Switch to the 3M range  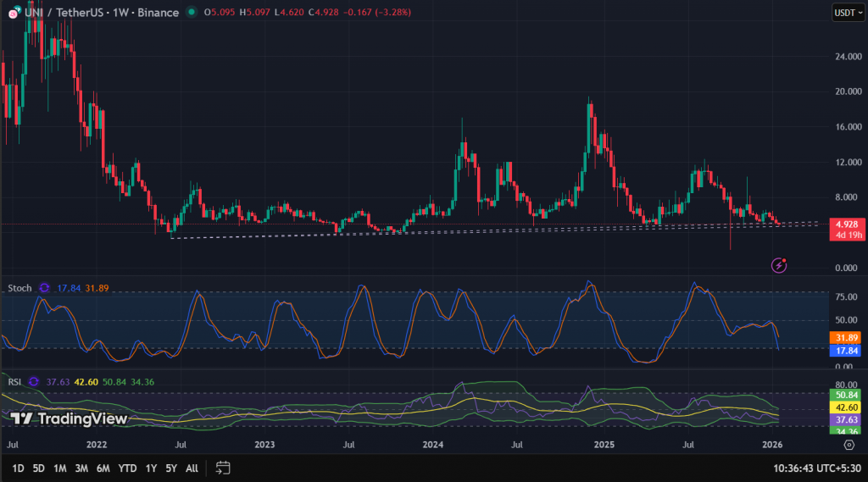[x=81, y=468]
